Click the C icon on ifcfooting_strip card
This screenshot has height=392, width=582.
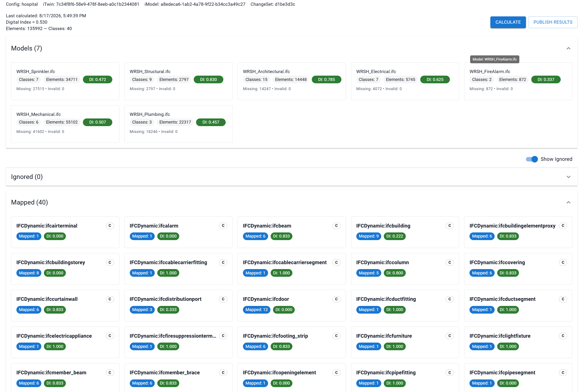pos(336,336)
